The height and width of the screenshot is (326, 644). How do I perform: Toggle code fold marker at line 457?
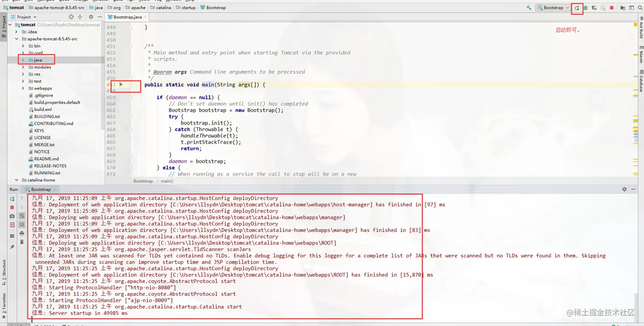130,84
